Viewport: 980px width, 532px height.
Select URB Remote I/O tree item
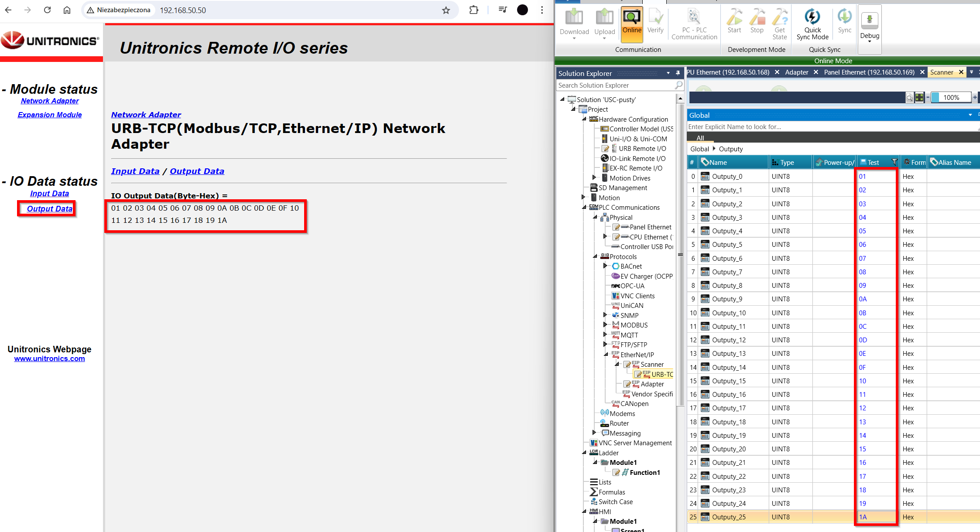[642, 149]
